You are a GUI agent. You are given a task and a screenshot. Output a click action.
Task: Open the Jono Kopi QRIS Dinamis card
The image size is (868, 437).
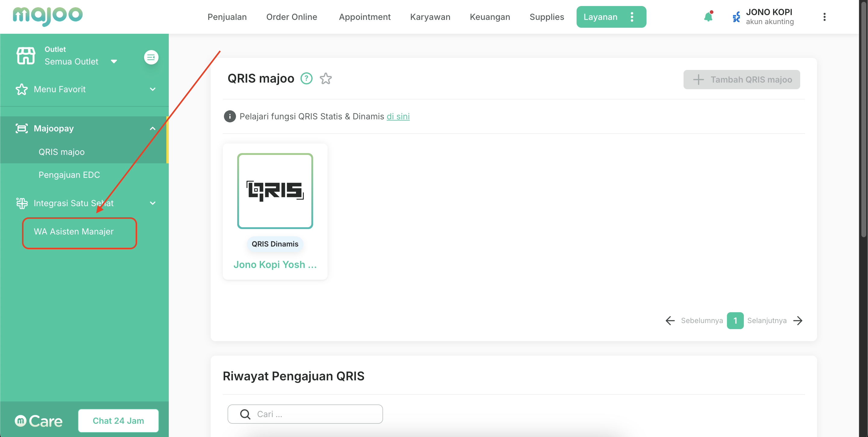(x=275, y=211)
